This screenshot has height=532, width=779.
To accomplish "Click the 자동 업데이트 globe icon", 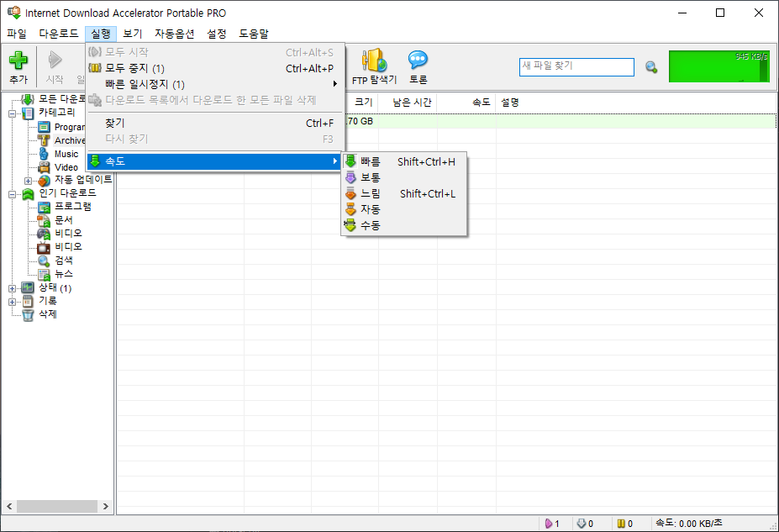I will (44, 181).
